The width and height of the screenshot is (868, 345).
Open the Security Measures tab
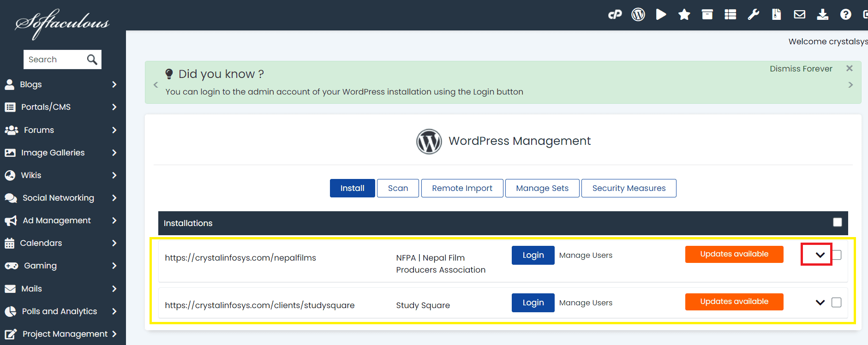629,188
